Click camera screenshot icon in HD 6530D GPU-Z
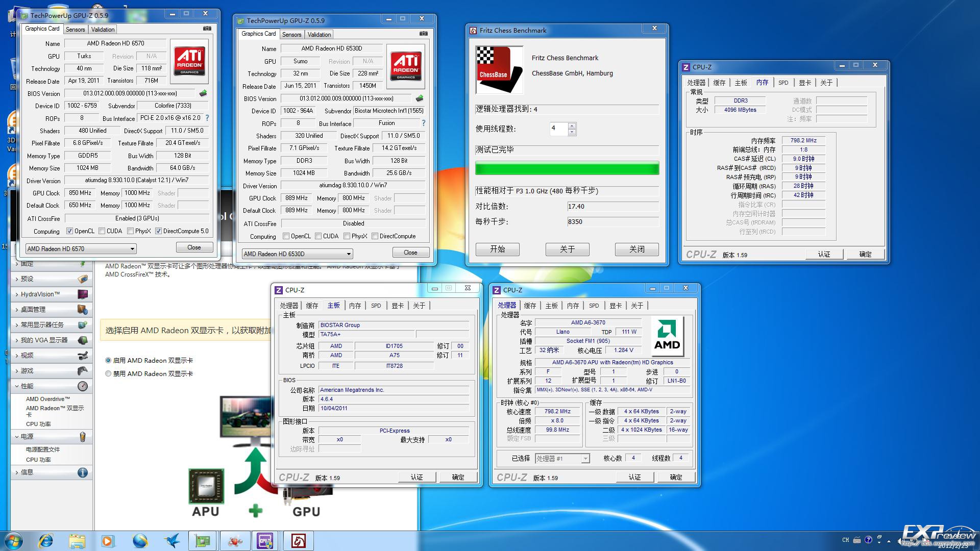 tap(423, 34)
